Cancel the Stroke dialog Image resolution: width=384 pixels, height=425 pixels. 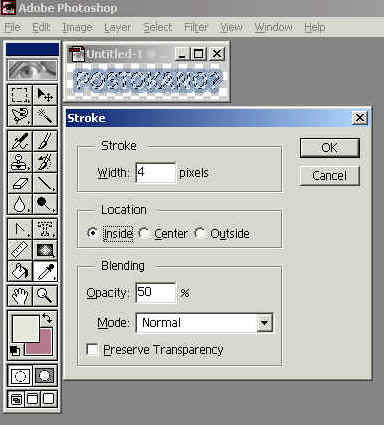[x=330, y=176]
